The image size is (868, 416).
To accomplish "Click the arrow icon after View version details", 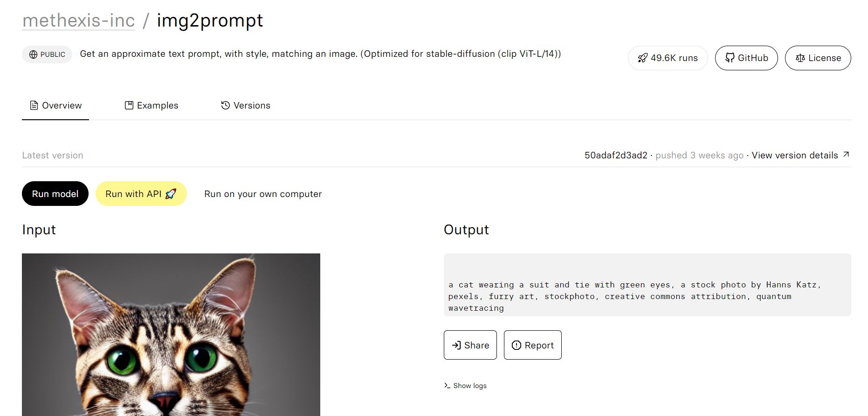I will (846, 155).
